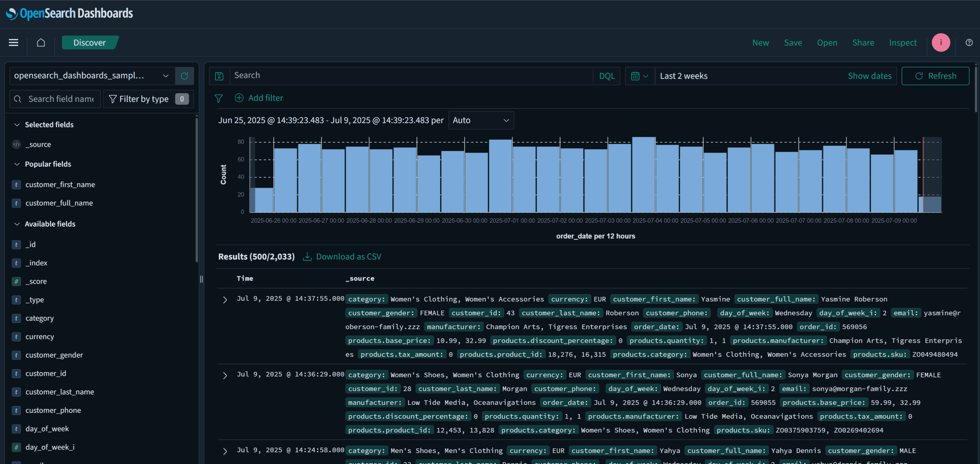Expand the first document row details
The image size is (980, 464).
[x=224, y=300]
